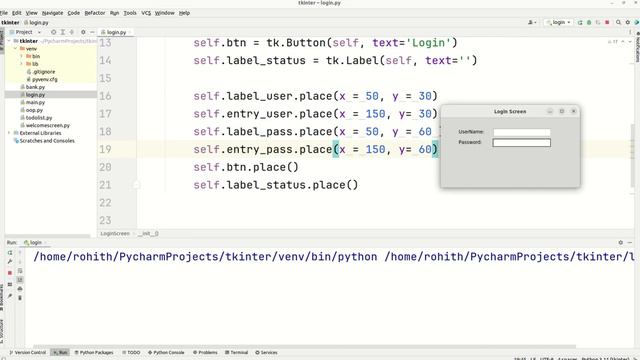Collapse the tkinter project root
This screenshot has width=640, height=360.
[x=9, y=41]
